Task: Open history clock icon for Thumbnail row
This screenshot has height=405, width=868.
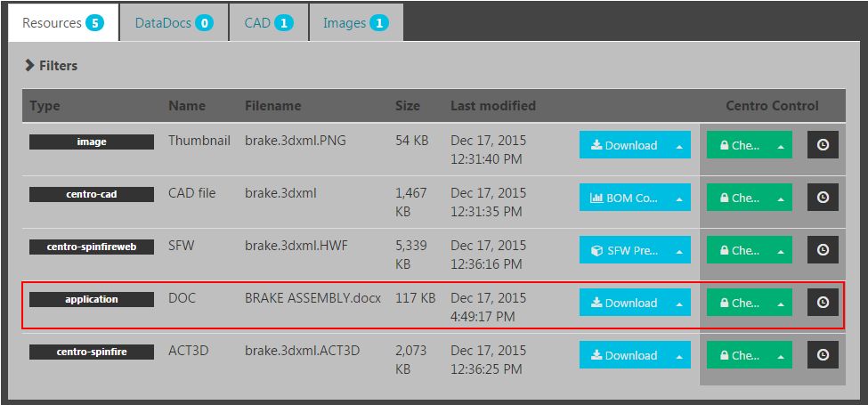Action: (823, 145)
